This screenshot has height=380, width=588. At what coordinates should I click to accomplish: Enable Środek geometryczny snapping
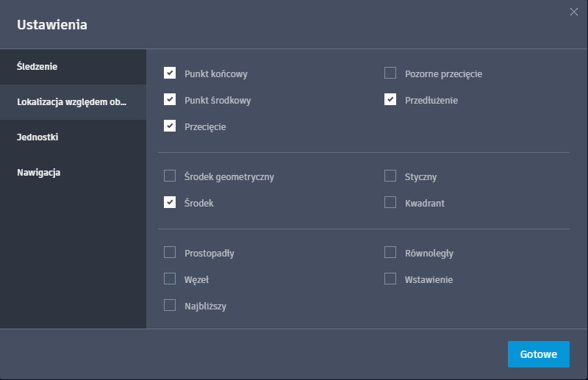170,176
